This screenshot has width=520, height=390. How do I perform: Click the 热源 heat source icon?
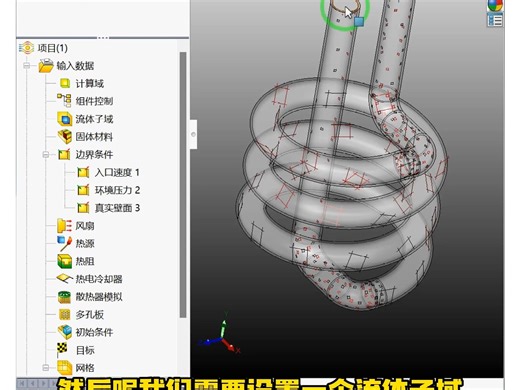[64, 243]
